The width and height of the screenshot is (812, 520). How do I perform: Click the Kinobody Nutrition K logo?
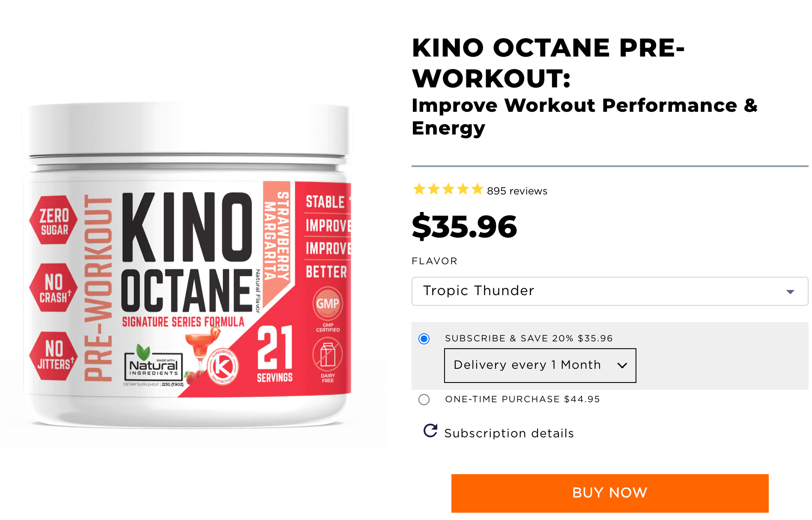pos(223,367)
